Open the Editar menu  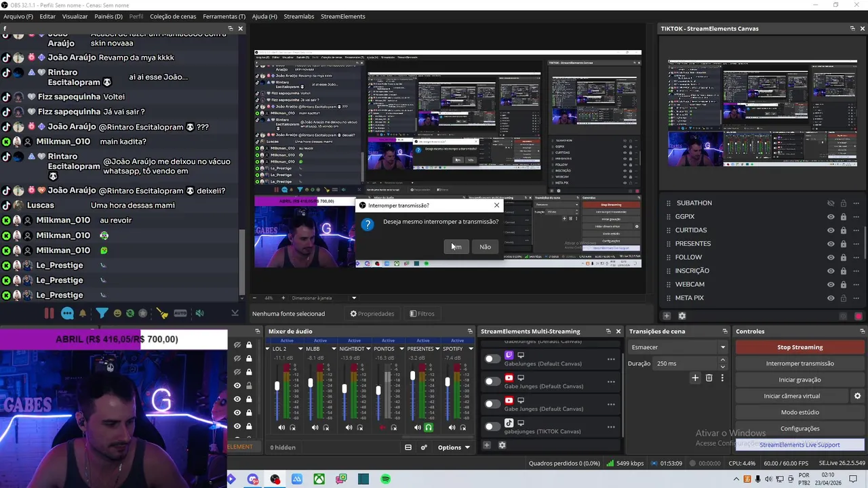tap(47, 16)
